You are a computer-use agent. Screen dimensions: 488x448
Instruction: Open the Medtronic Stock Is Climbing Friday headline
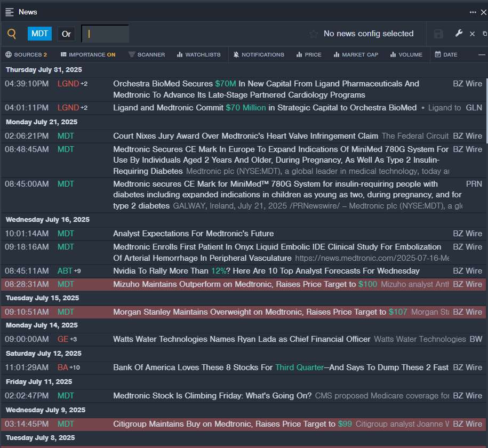click(x=212, y=396)
